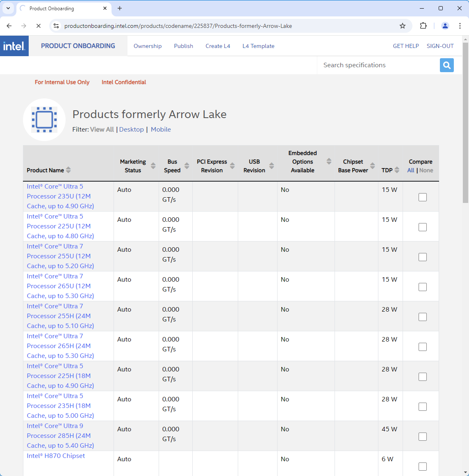Check compare box for Ultra 7 255H
469x476 pixels.
click(423, 317)
